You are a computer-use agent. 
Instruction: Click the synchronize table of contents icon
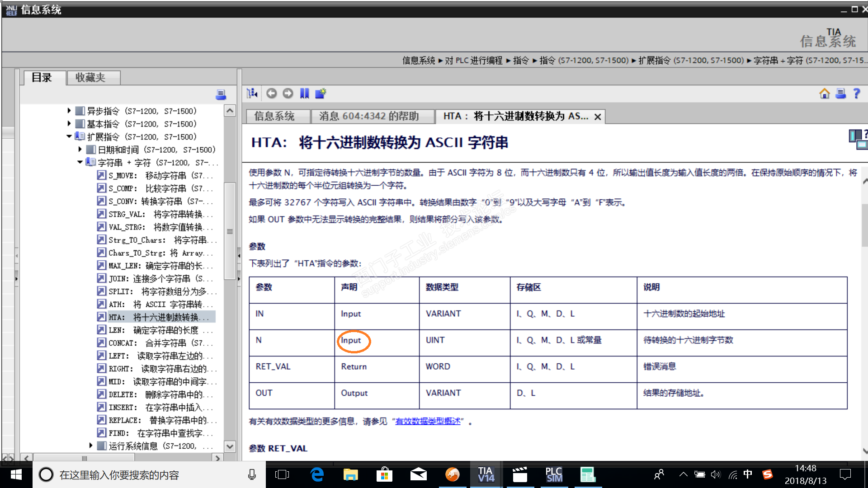coord(252,94)
